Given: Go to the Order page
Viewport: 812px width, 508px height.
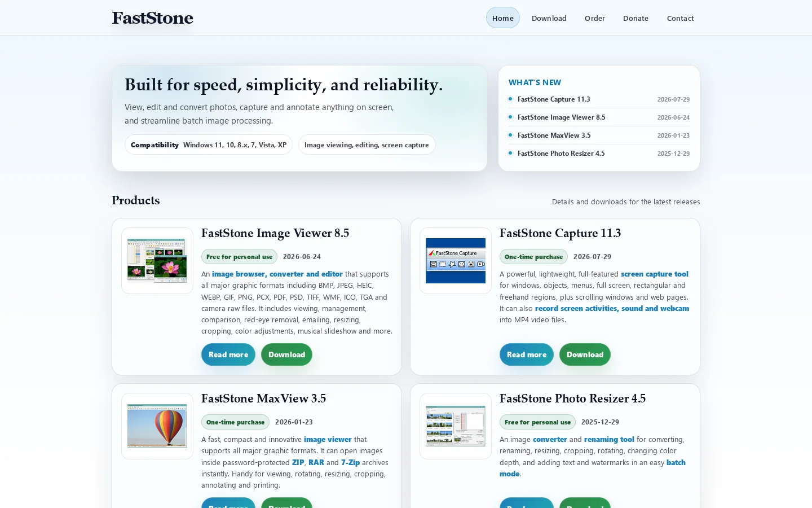Looking at the screenshot, I should point(595,18).
